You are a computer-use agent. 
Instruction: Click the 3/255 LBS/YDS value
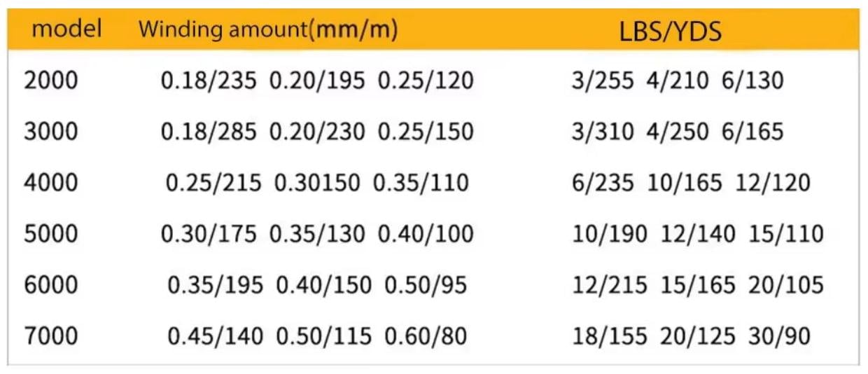[603, 81]
